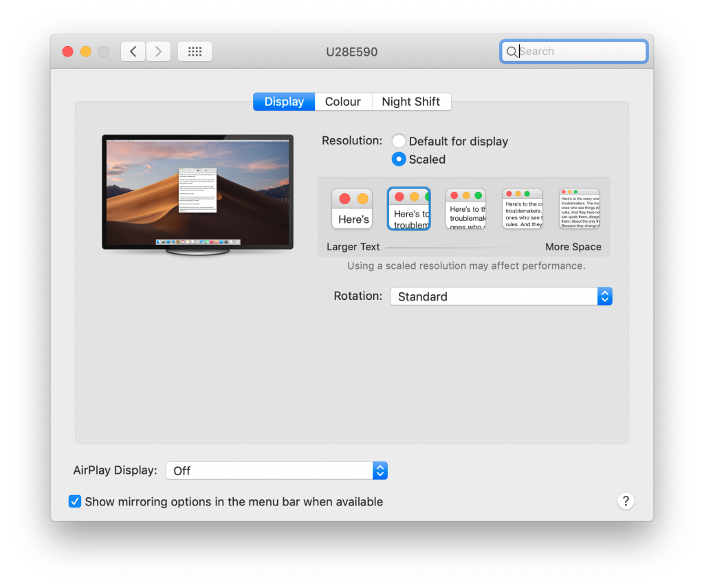Choose the Scaled resolution radio button
The image size is (704, 588).
[x=399, y=159]
